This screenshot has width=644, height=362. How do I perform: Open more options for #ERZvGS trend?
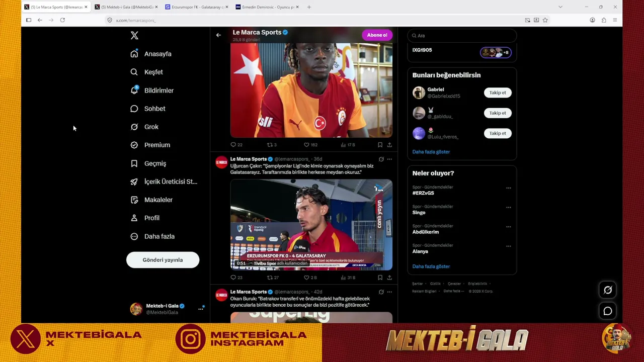pos(509,188)
